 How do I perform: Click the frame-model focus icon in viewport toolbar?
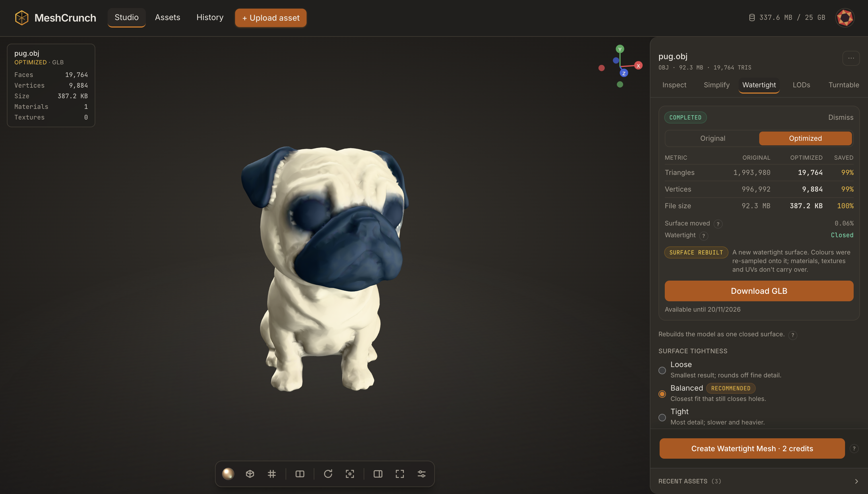pos(350,474)
